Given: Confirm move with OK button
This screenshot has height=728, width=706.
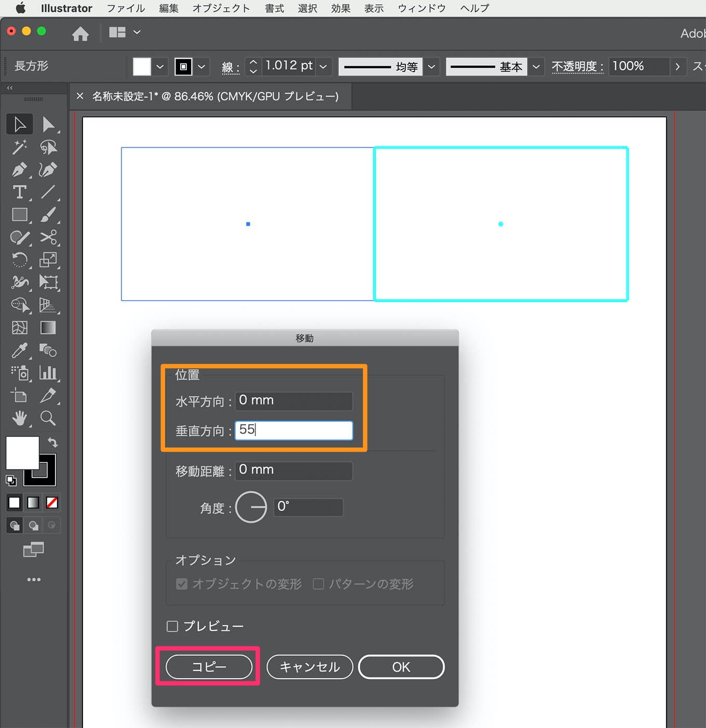Looking at the screenshot, I should (401, 667).
